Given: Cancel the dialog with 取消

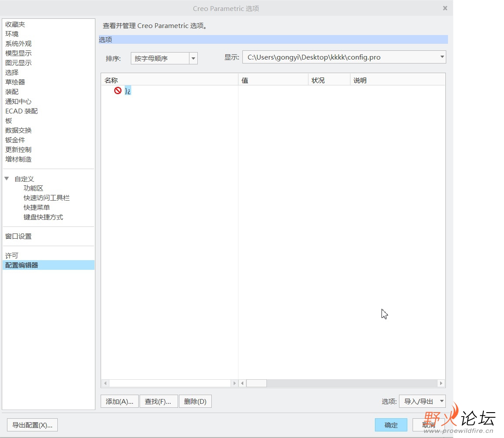Looking at the screenshot, I should pyautogui.click(x=428, y=425).
